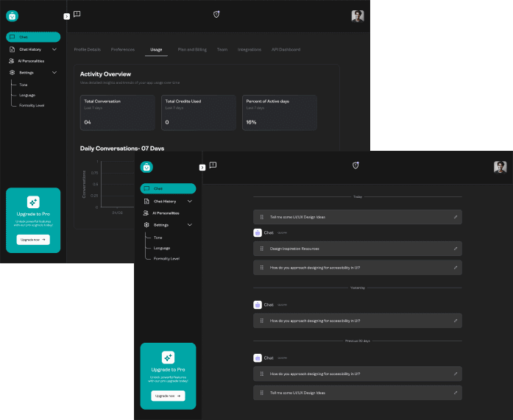Collapse the sidebar arrow in the Usage window
The width and height of the screenshot is (513, 420).
click(x=66, y=16)
